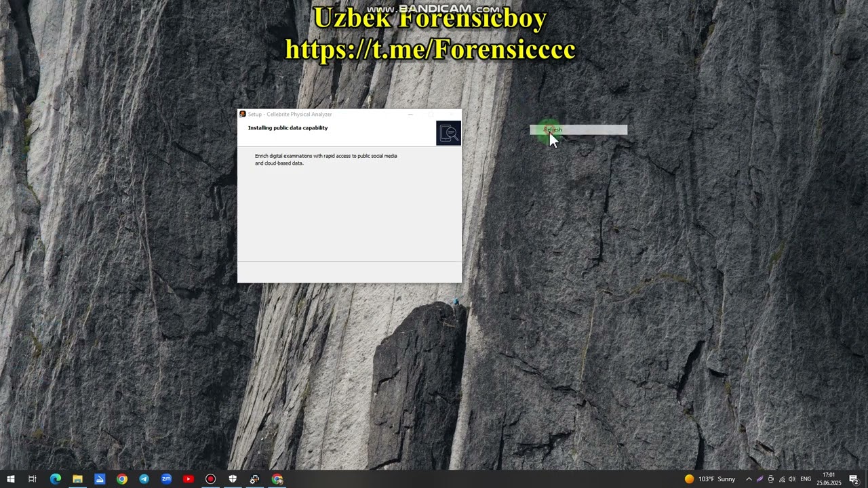This screenshot has width=868, height=488.
Task: Click the Cellebrite phone-magnifier logo in setup
Action: pos(448,133)
